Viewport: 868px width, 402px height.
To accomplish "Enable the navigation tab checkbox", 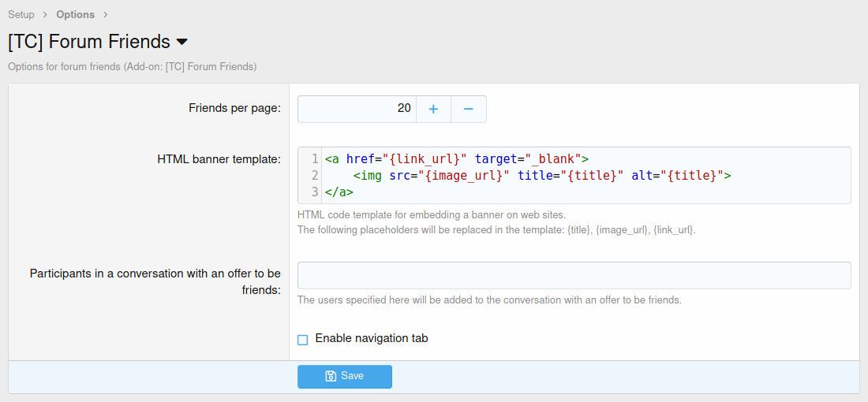I will (302, 340).
